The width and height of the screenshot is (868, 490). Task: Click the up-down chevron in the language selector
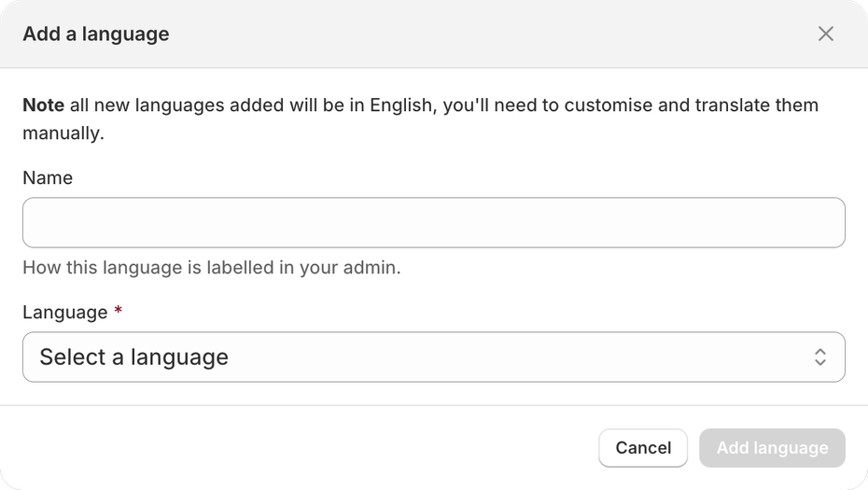[x=819, y=357]
